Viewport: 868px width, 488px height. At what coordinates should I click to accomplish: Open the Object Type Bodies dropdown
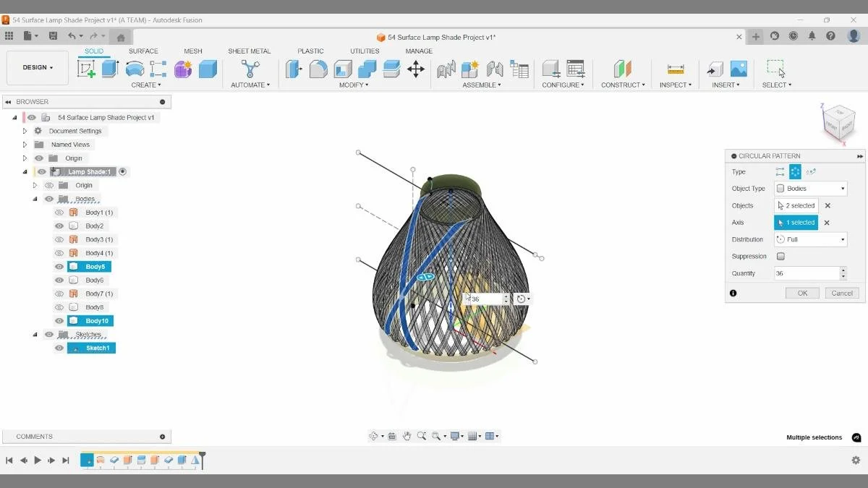click(x=810, y=189)
